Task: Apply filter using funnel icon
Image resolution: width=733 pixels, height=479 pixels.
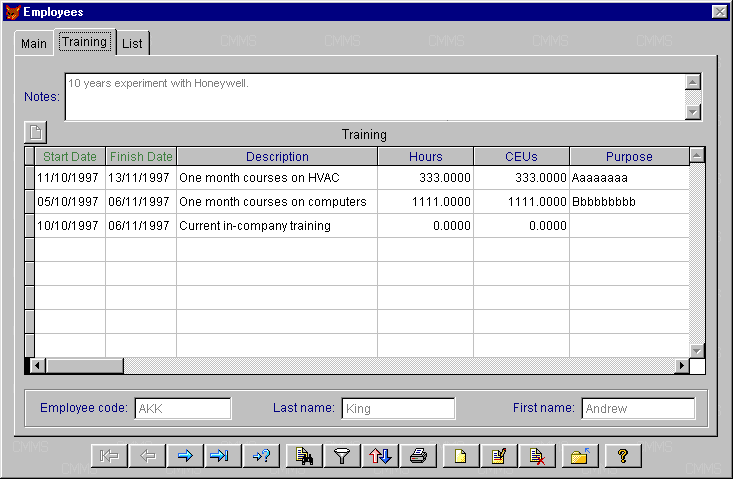Action: [x=342, y=456]
